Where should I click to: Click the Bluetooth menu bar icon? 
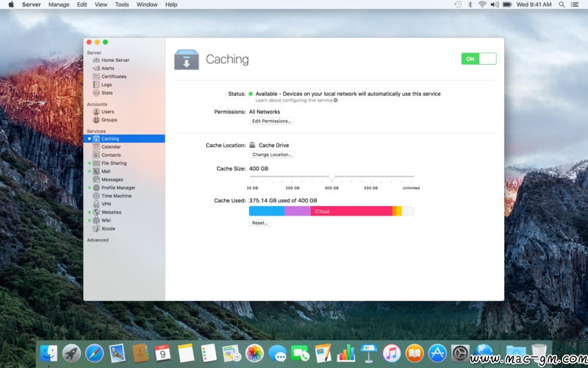click(470, 4)
